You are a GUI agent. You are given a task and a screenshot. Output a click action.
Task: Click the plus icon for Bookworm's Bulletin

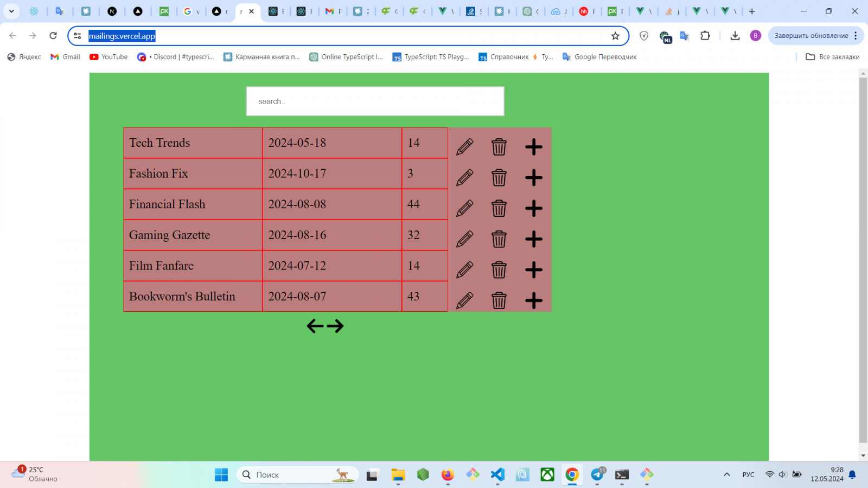[534, 300]
